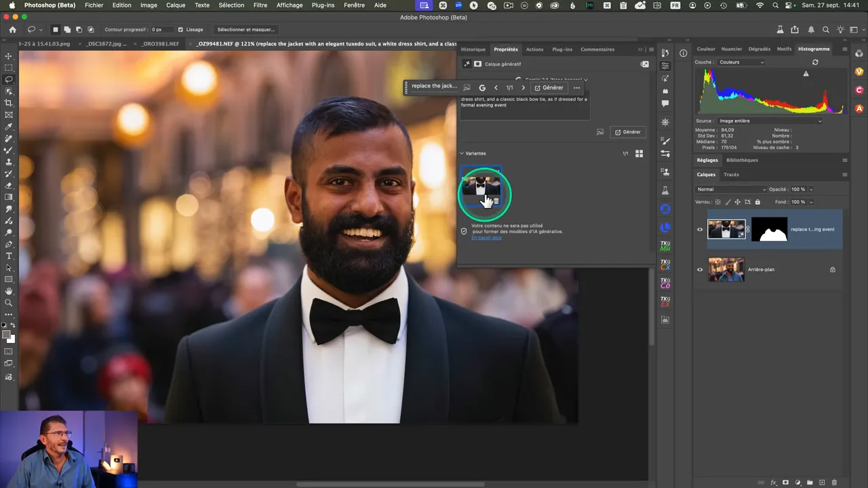Screen dimensions: 868x488
Task: Click the foreground color swatch
Action: [6, 335]
